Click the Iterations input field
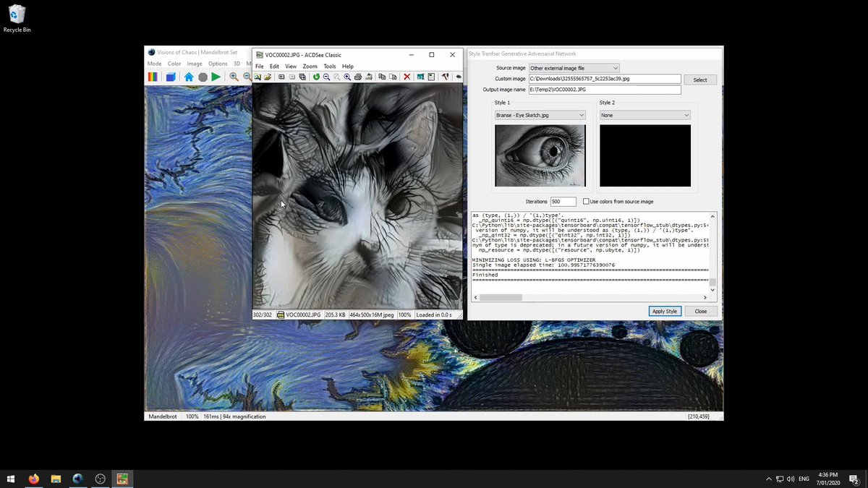868x488 pixels. click(x=563, y=202)
